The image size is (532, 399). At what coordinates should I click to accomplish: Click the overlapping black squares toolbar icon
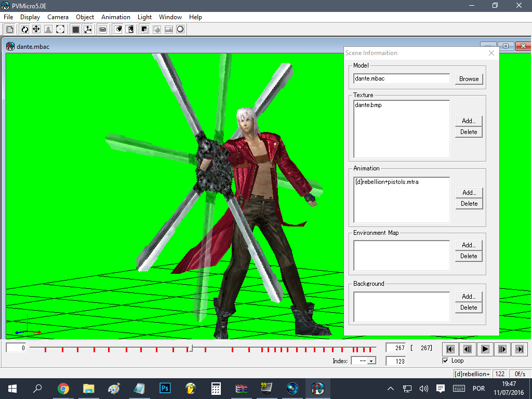[145, 30]
